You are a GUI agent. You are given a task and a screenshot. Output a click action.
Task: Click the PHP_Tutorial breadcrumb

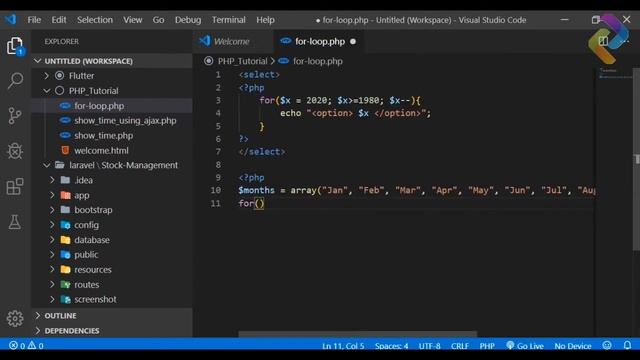coord(242,61)
